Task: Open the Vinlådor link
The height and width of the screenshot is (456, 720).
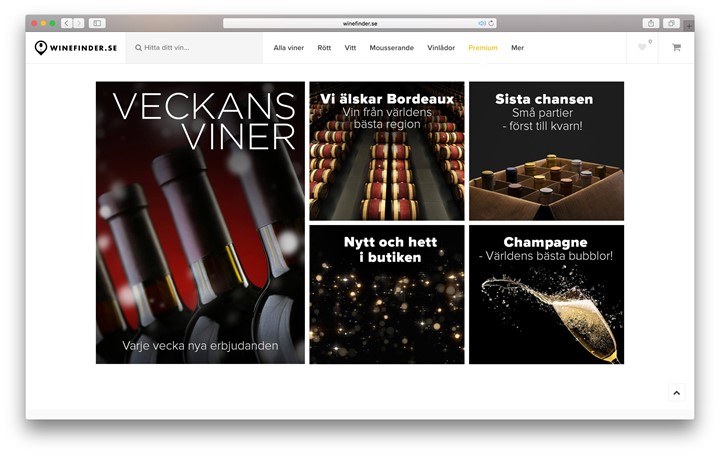Action: pyautogui.click(x=441, y=48)
